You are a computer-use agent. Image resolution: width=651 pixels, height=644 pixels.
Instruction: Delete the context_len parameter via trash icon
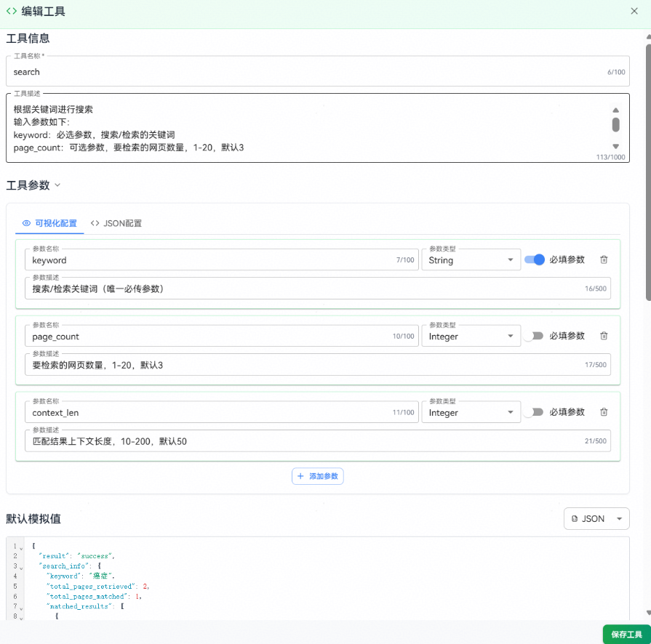(604, 412)
